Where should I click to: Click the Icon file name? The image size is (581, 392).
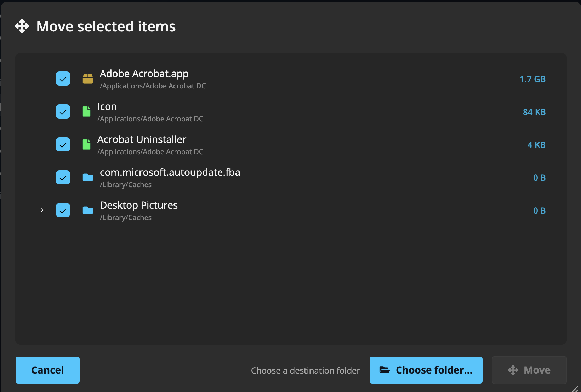(x=107, y=106)
